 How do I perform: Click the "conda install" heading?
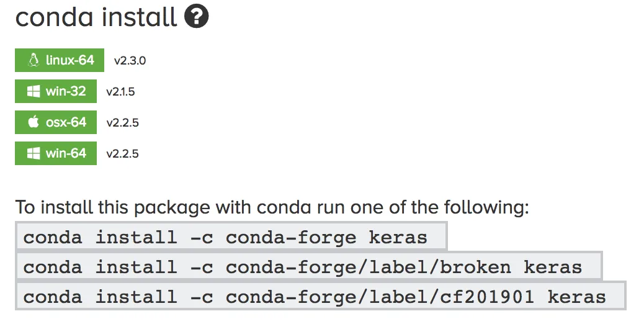(97, 17)
